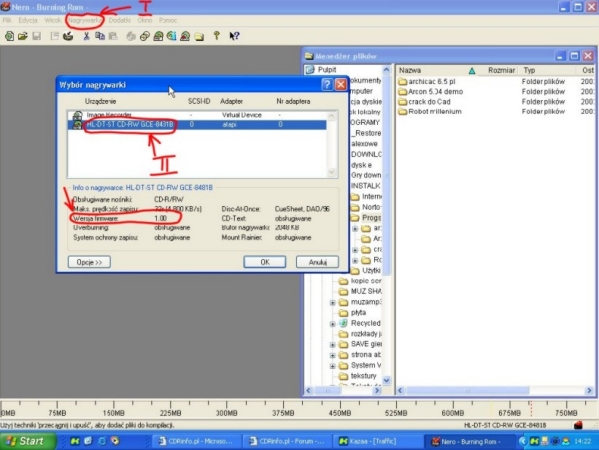Click the down arrow of folder tree scrollbar
The width and height of the screenshot is (599, 450).
click(x=386, y=380)
